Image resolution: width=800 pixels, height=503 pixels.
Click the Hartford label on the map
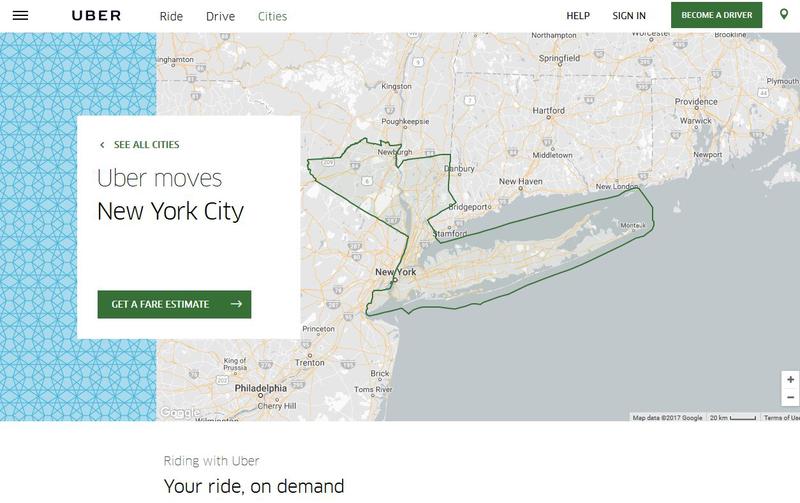tap(548, 110)
